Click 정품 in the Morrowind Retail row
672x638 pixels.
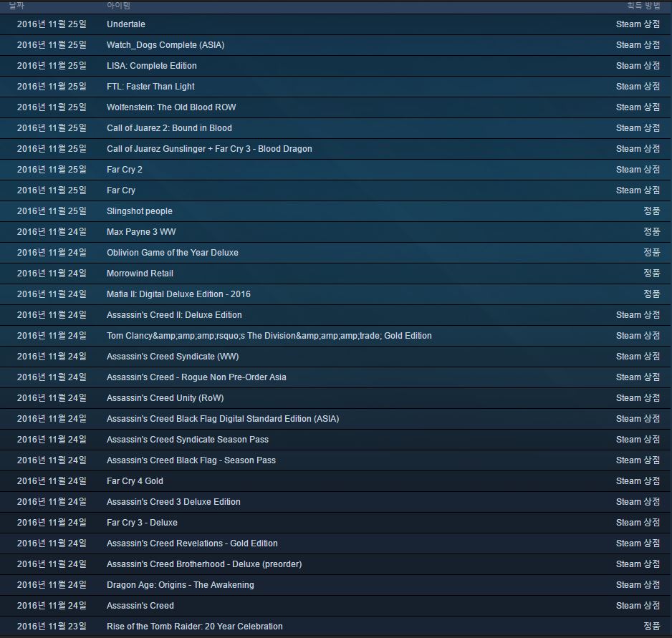[652, 274]
